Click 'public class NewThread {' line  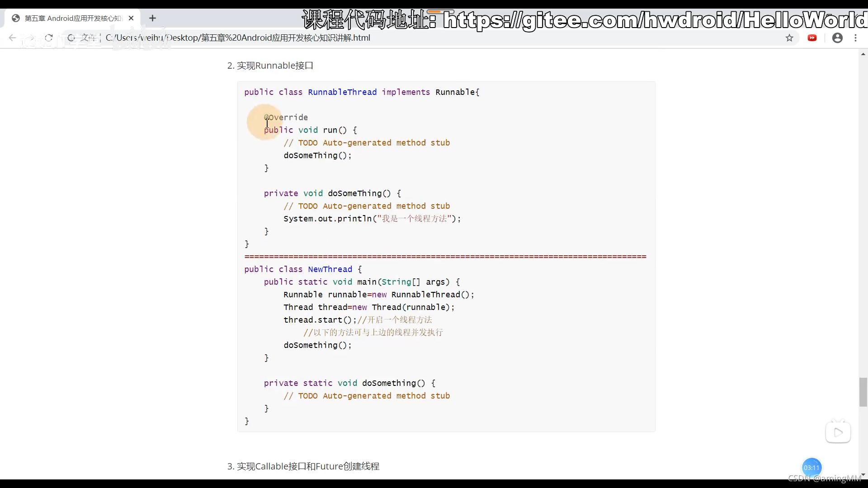pos(303,269)
